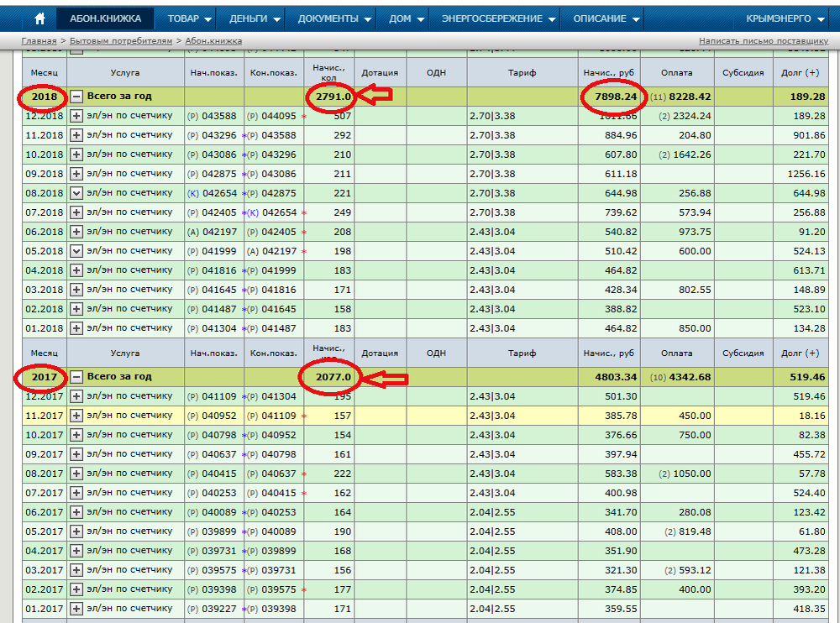Viewport: 840px width, 623px height.
Task: Expand the 12.2018 row details
Action: pos(76,116)
